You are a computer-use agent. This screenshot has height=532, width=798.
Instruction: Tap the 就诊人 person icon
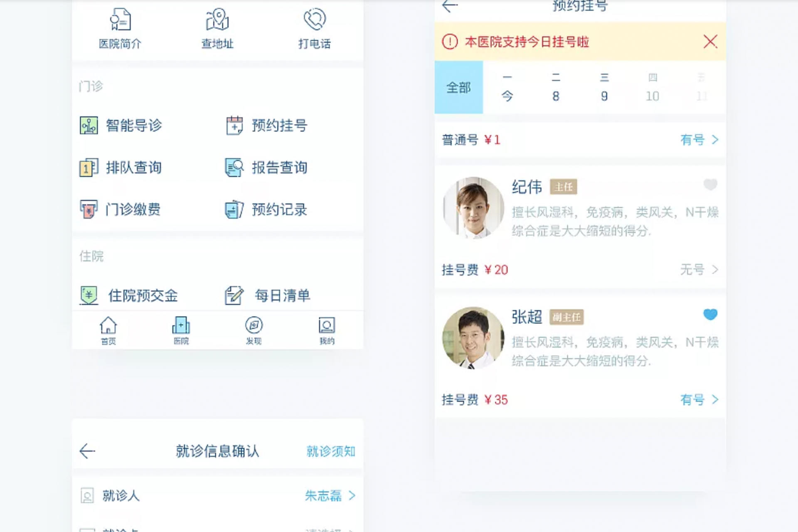[87, 495]
